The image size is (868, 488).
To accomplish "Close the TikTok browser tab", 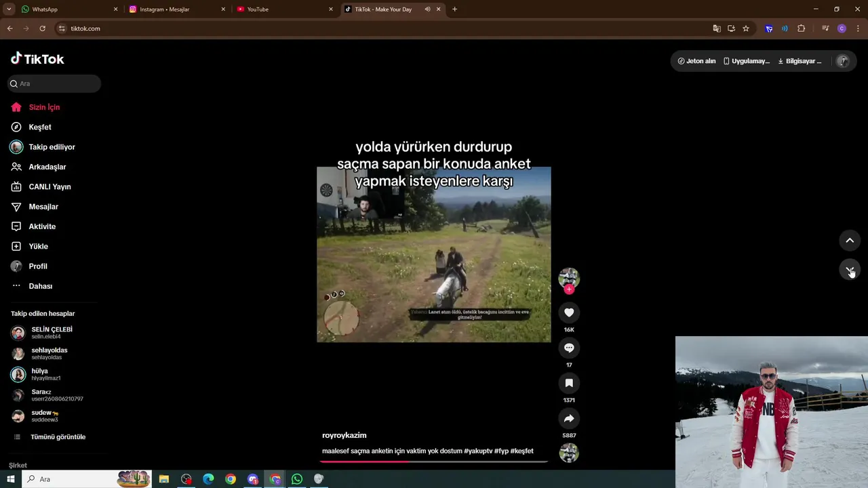I will click(x=438, y=9).
